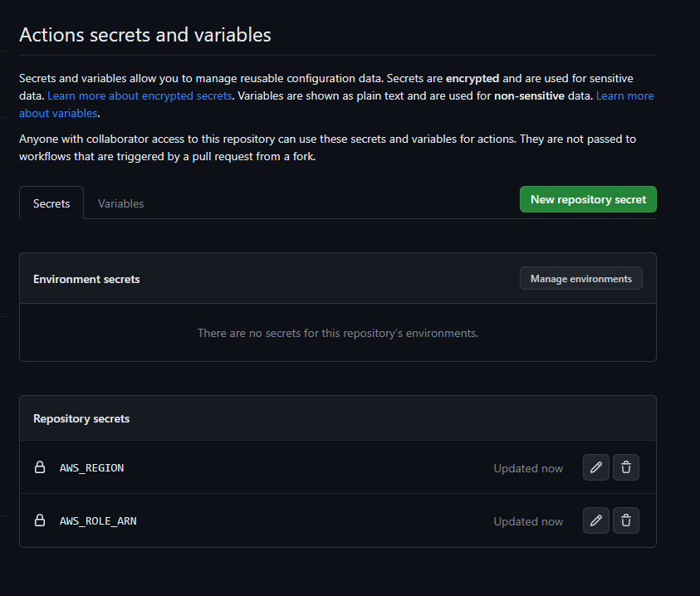
Task: Click the lock icon beside AWS_ROLE_ARN
Action: 39,520
